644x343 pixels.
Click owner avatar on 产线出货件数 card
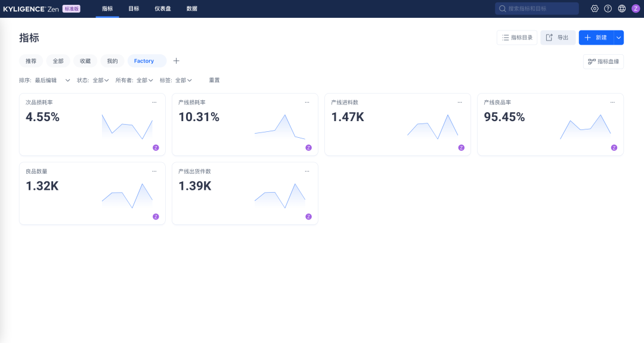[x=308, y=217]
